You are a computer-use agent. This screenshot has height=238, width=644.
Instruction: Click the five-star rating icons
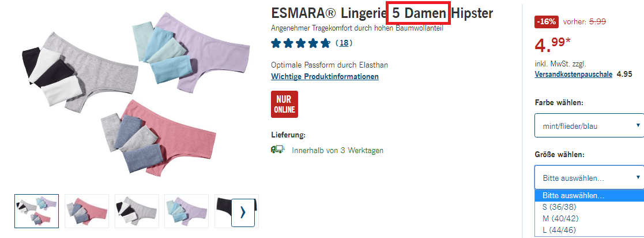(x=300, y=43)
